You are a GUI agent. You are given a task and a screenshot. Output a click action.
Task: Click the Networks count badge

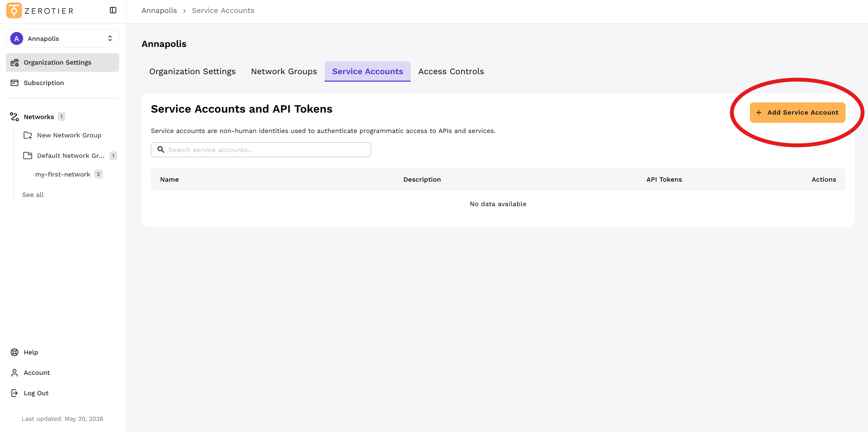tap(62, 117)
